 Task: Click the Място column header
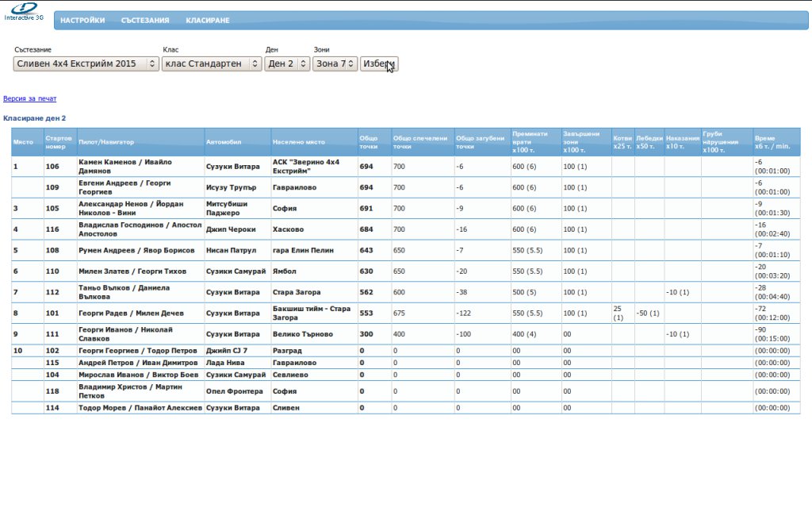click(x=23, y=142)
